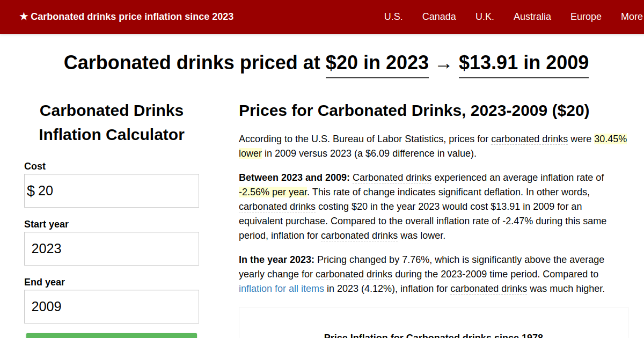Select the Europe navigation item
This screenshot has height=338, width=644.
[x=586, y=17]
